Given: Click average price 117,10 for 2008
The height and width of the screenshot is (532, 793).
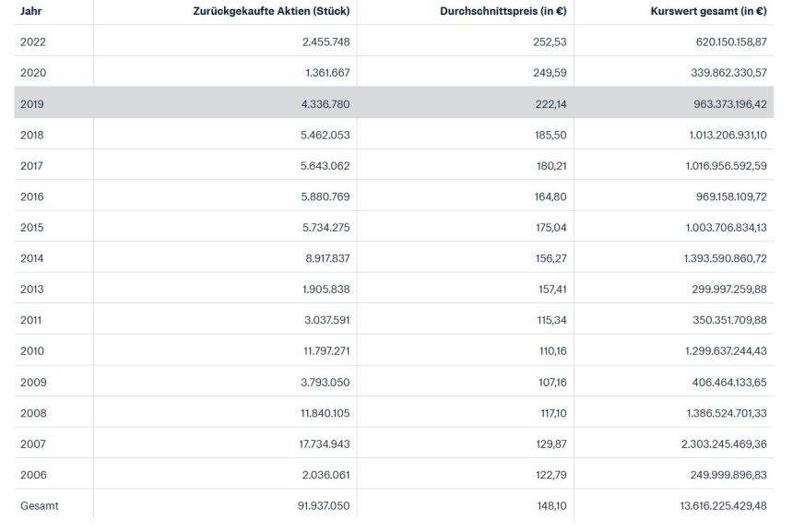Looking at the screenshot, I should coord(550,413).
